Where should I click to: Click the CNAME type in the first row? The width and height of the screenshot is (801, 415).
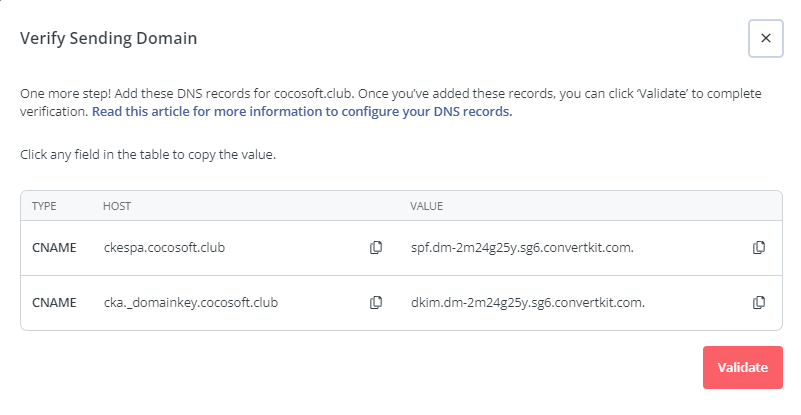(x=54, y=248)
